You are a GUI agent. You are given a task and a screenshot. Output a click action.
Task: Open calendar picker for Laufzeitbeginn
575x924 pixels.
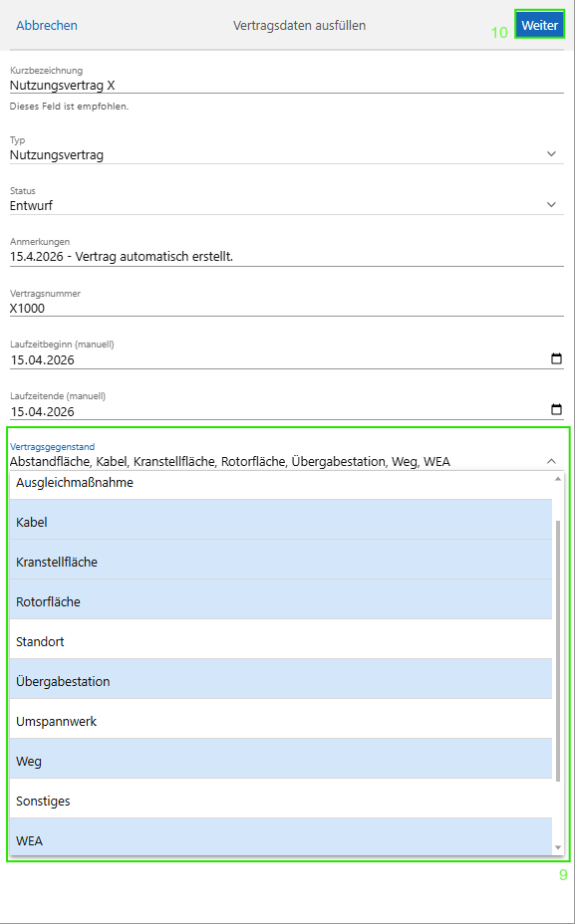556,358
